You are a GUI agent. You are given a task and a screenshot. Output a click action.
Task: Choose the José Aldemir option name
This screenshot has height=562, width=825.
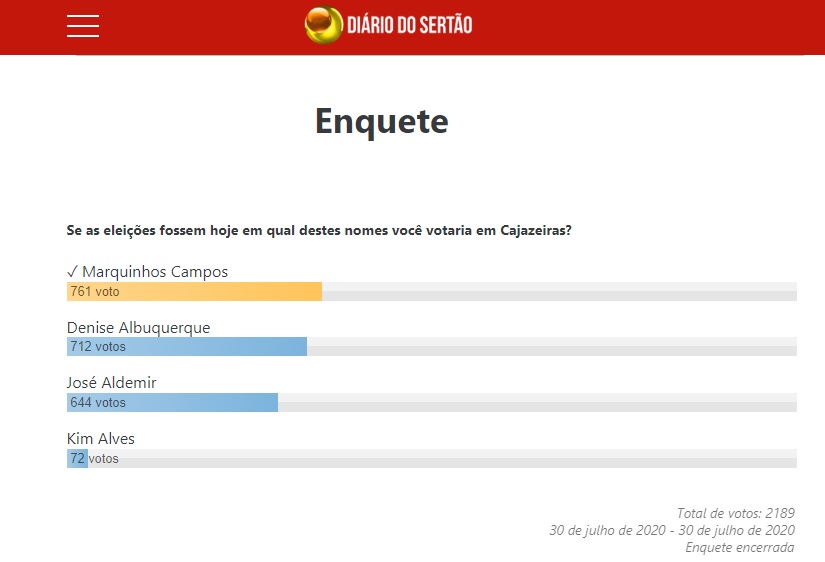(112, 383)
